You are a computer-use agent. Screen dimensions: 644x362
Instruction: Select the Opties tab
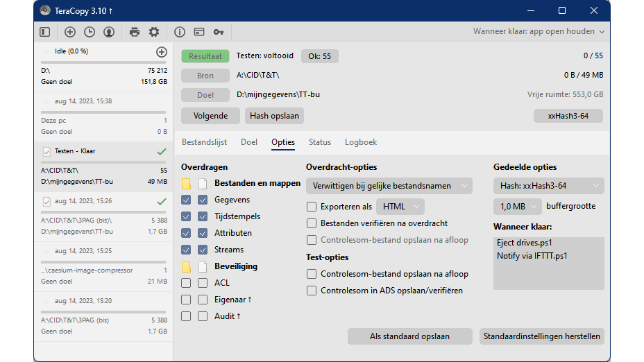[x=283, y=142]
